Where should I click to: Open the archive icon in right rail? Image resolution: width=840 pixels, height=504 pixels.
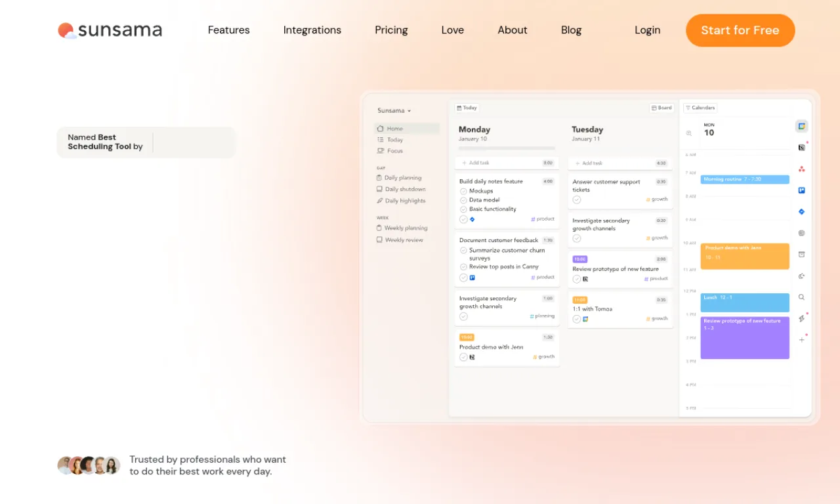801,255
